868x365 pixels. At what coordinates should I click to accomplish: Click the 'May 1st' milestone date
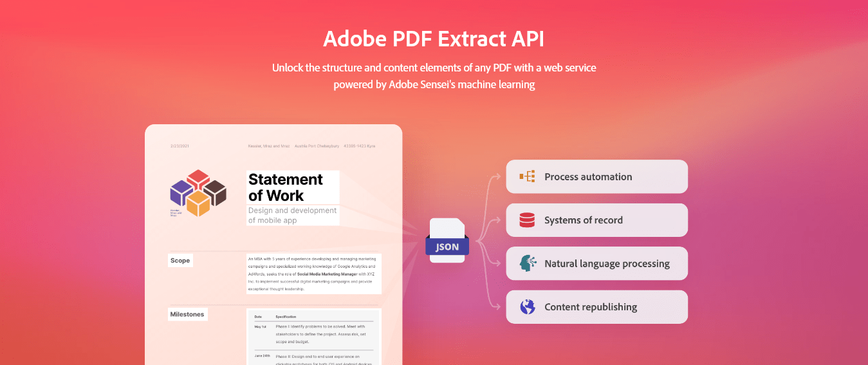pos(260,326)
